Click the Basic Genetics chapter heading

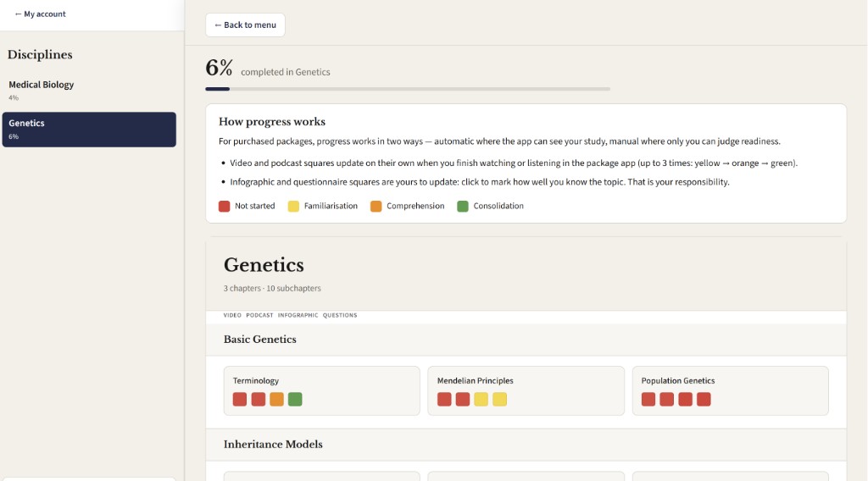click(259, 340)
